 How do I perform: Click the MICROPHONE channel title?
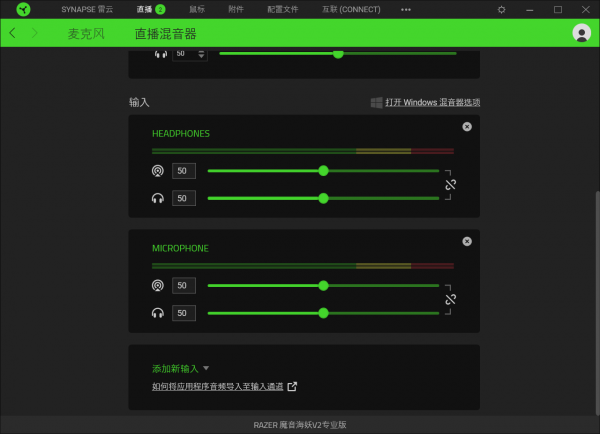tap(180, 248)
